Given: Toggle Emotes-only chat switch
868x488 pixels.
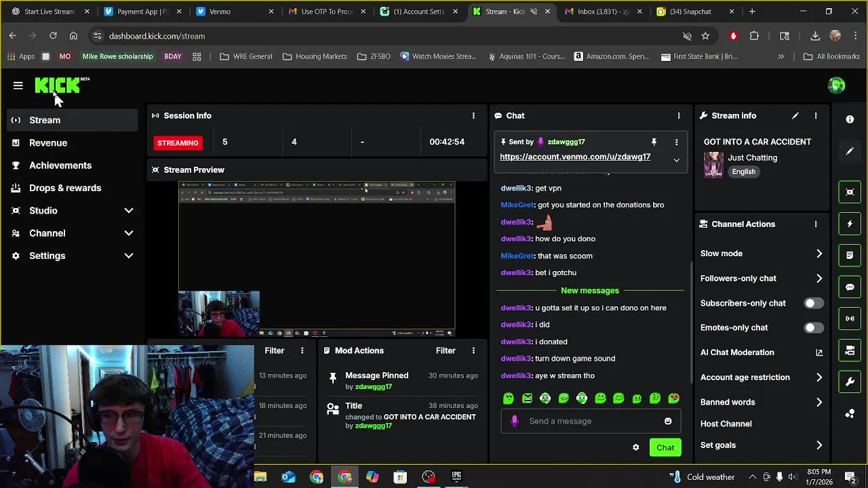Looking at the screenshot, I should click(x=814, y=327).
